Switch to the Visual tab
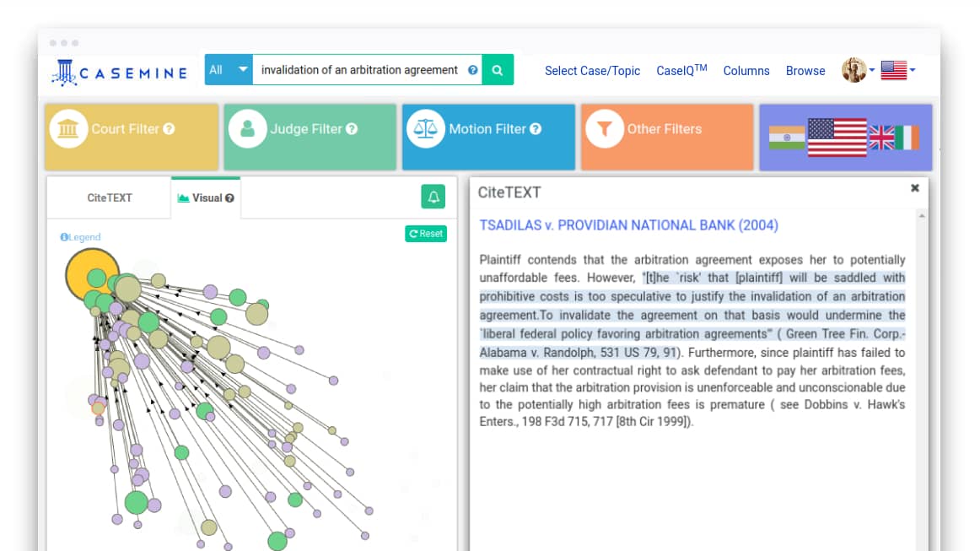 206,198
